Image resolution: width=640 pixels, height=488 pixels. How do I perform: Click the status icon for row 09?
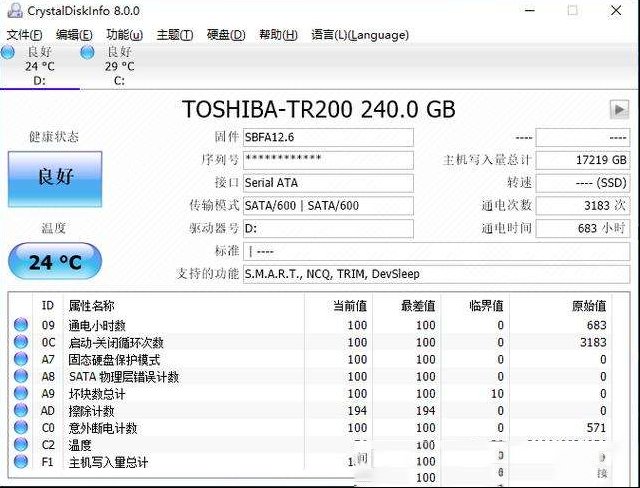coord(21,325)
